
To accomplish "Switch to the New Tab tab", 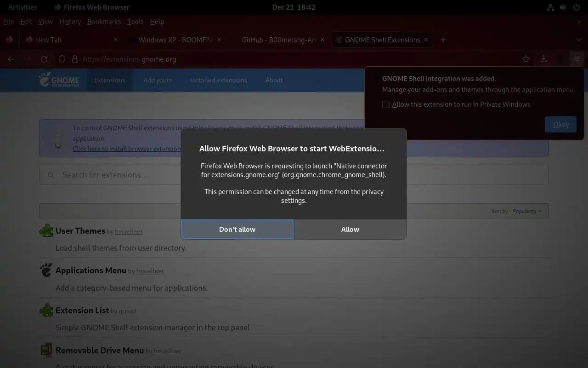I will coord(71,40).
